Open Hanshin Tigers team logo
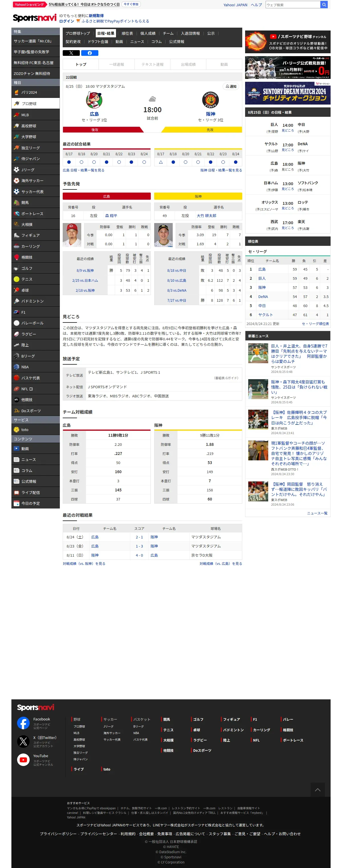Image resolution: width=342 pixels, height=868 pixels. [x=210, y=100]
